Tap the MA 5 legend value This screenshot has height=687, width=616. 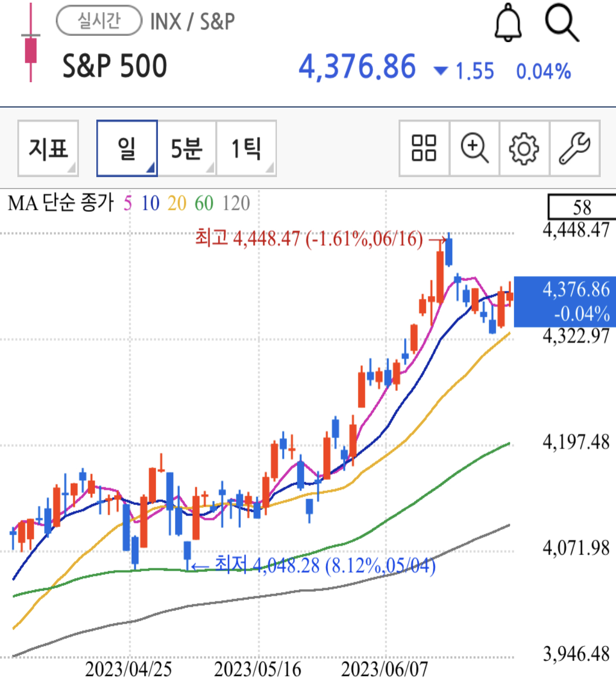(x=128, y=203)
